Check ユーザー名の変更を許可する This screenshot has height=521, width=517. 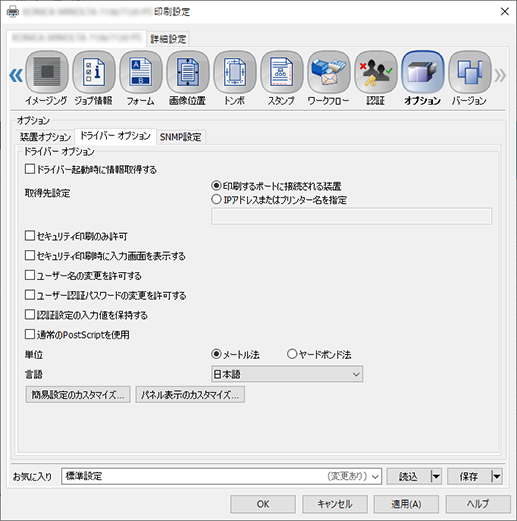click(30, 275)
